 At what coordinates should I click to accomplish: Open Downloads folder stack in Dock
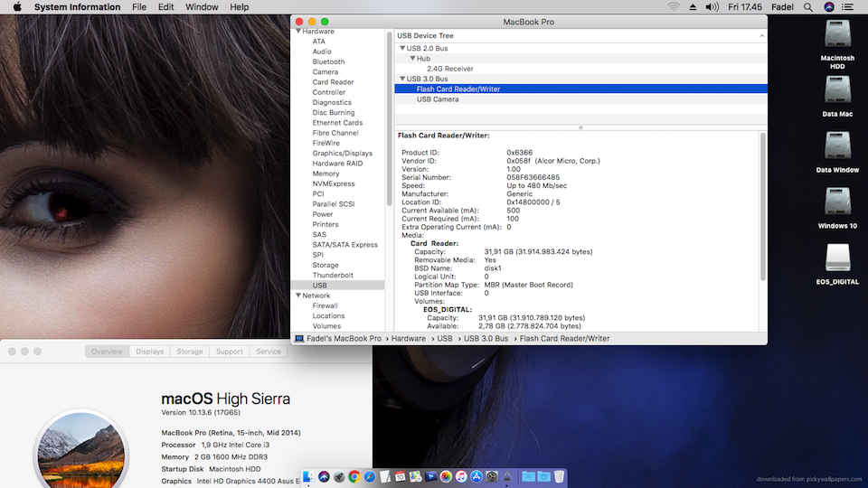coord(543,477)
